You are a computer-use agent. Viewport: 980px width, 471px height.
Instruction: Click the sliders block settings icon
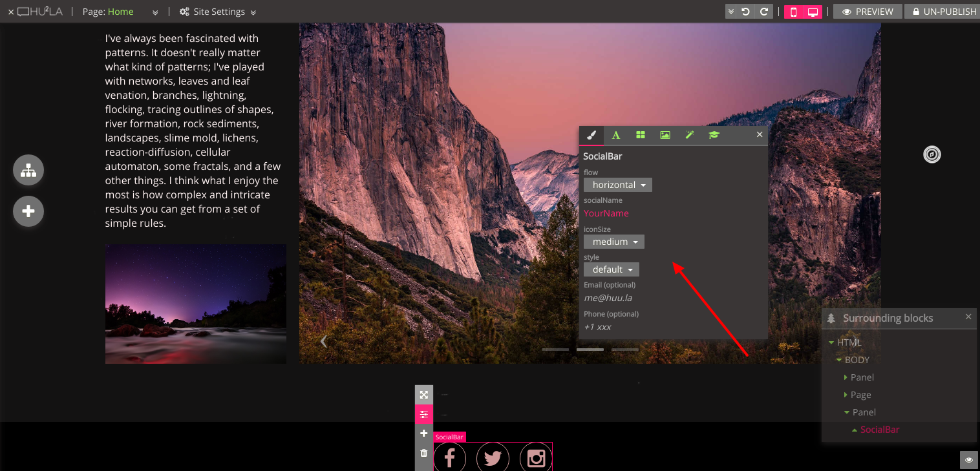click(424, 414)
